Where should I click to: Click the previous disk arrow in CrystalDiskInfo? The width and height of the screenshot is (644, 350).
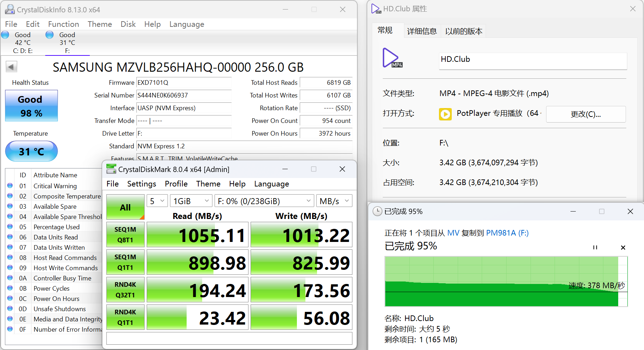tap(11, 67)
